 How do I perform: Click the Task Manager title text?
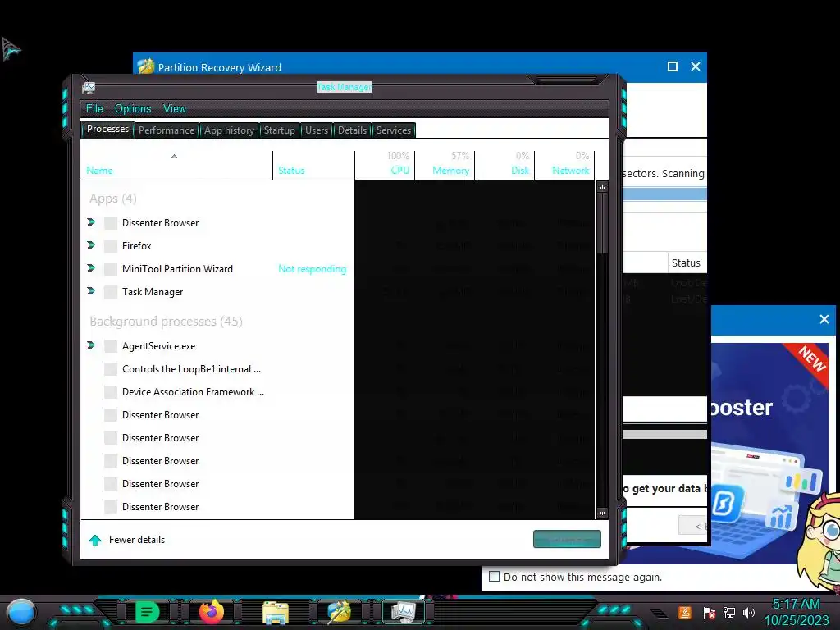[344, 87]
